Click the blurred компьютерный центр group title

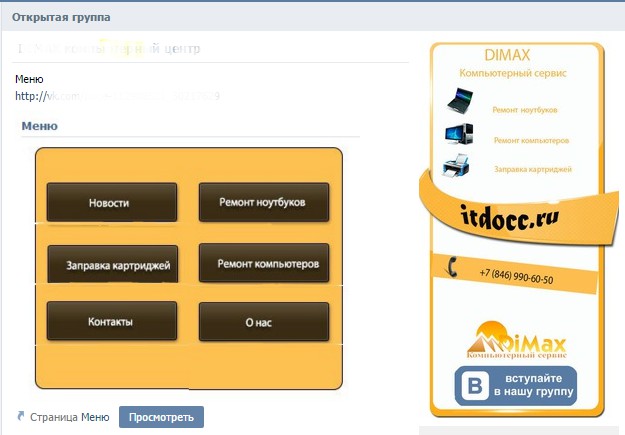point(109,49)
